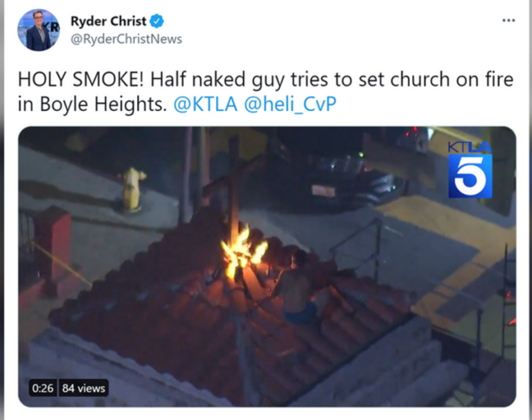This screenshot has width=532, height=420.
Task: Click the blue verified badge
Action: [x=157, y=21]
